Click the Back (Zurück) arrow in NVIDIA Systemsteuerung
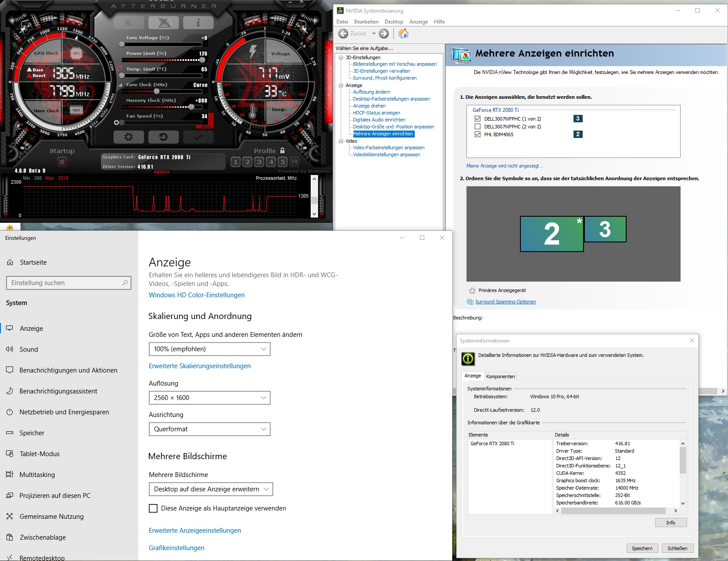Image resolution: width=728 pixels, height=561 pixels. point(343,34)
